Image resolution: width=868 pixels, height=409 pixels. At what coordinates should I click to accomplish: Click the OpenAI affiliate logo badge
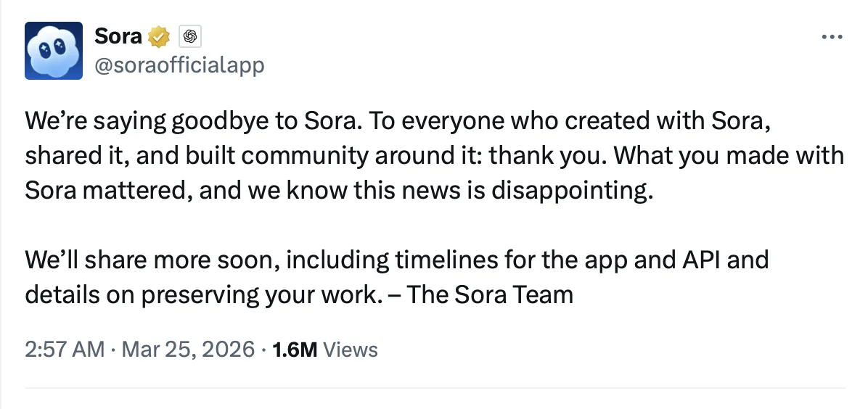pyautogui.click(x=189, y=36)
